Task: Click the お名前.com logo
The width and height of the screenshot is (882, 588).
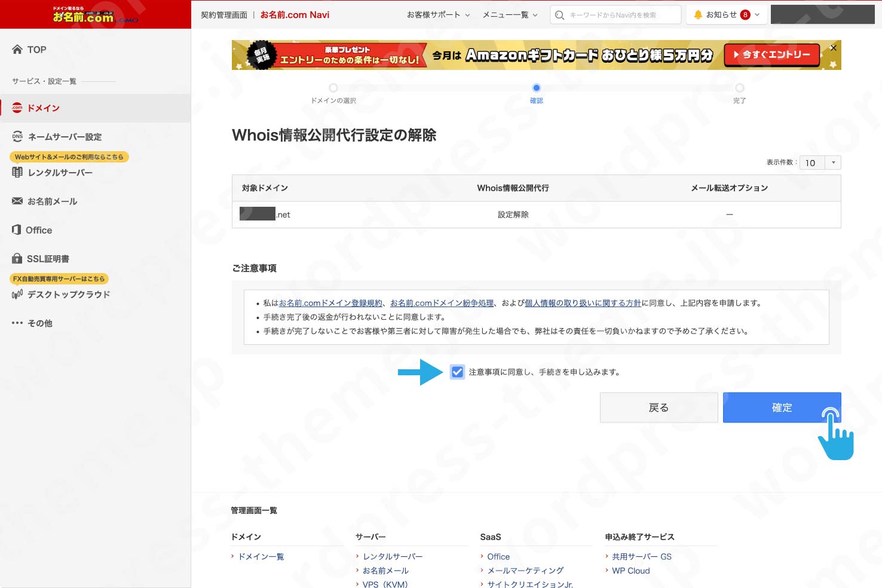Action: [96, 15]
